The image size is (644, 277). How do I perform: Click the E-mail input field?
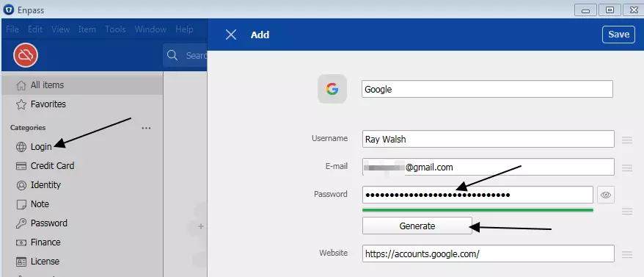click(489, 167)
